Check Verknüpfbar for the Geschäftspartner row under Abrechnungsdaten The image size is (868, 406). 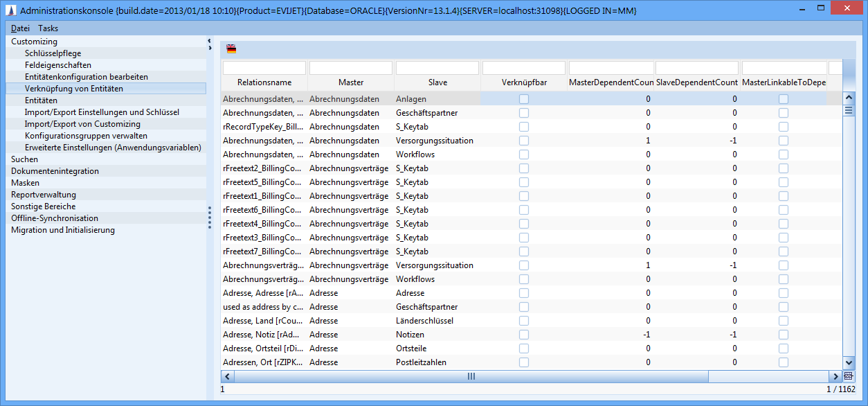point(524,113)
